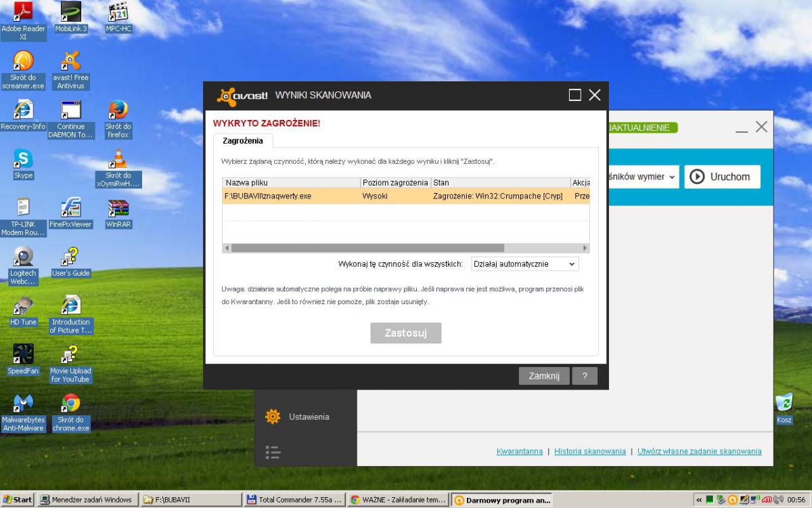Click the Zamknij button
Viewport: 812px width, 508px height.
pyautogui.click(x=544, y=376)
